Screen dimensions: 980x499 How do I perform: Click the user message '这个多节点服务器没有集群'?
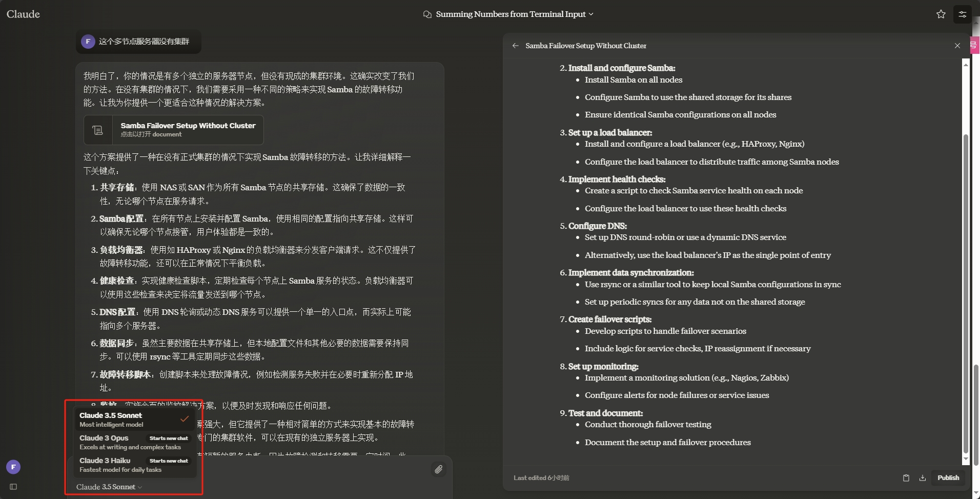[x=144, y=42]
